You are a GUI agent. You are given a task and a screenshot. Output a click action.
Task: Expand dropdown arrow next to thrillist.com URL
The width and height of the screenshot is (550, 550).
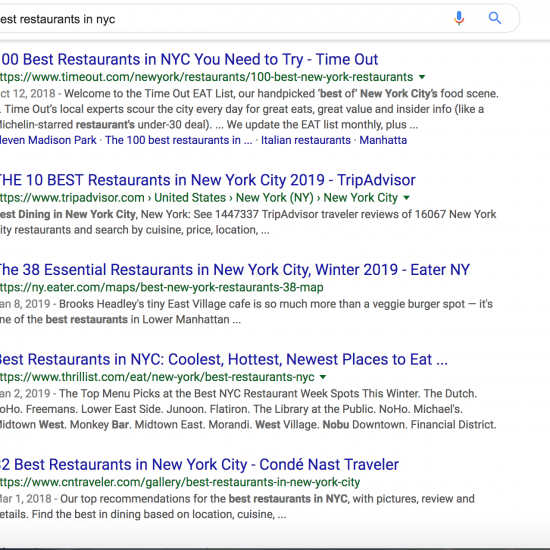click(x=323, y=377)
